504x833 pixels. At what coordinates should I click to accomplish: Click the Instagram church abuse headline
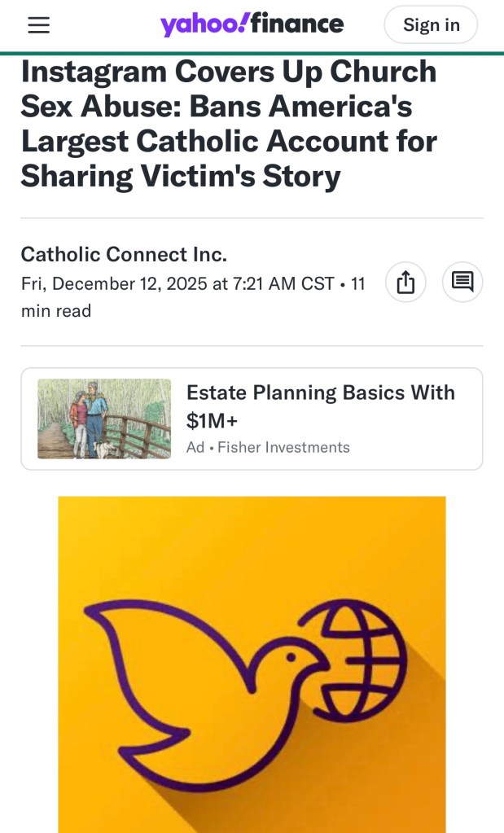[229, 124]
